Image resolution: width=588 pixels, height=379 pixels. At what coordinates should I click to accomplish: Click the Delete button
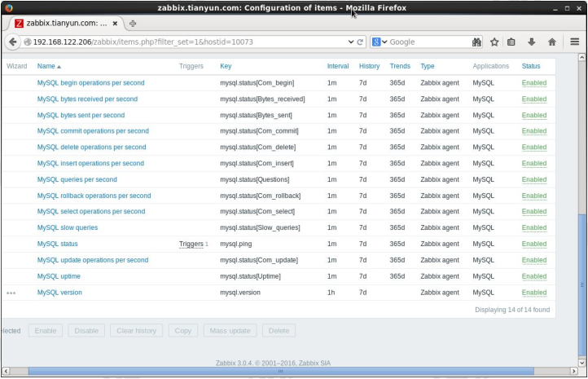coord(279,331)
